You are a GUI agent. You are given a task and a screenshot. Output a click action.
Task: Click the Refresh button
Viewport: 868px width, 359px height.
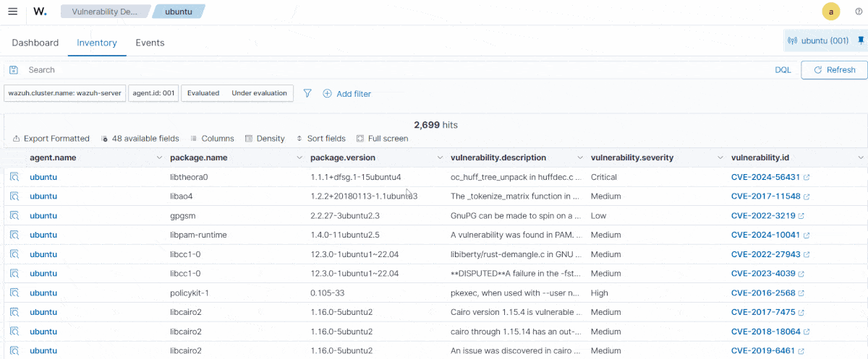click(x=834, y=70)
